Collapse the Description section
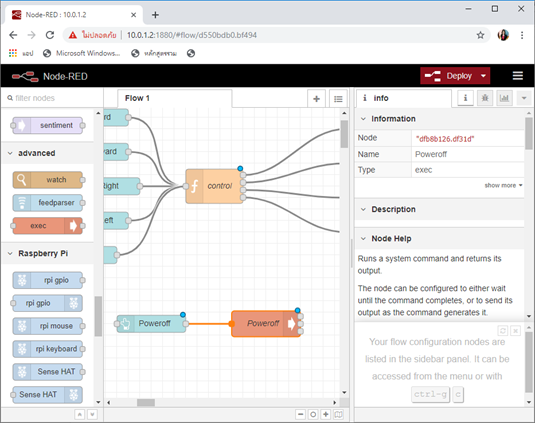 pos(439,209)
